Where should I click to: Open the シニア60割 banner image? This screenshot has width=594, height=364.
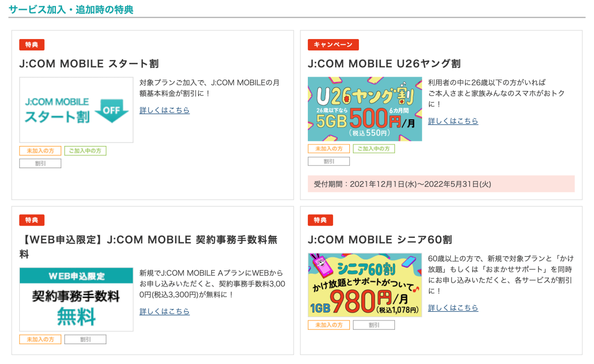pyautogui.click(x=365, y=285)
